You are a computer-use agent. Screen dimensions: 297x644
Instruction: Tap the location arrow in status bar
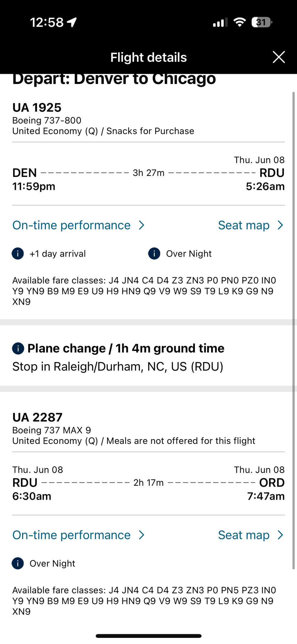tap(72, 22)
